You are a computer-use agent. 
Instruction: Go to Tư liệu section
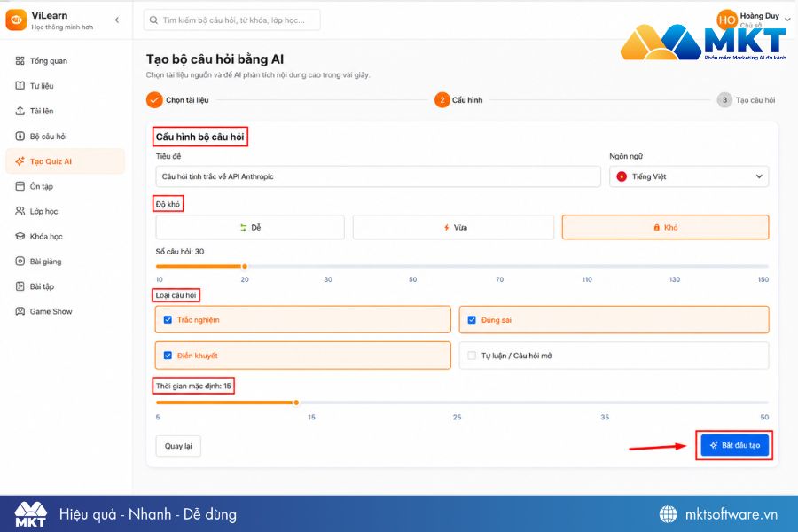[65, 86]
